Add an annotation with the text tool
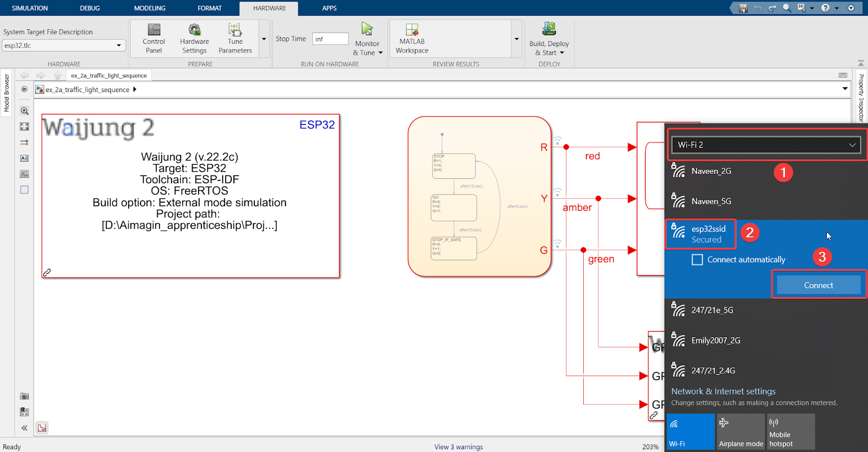 24,158
